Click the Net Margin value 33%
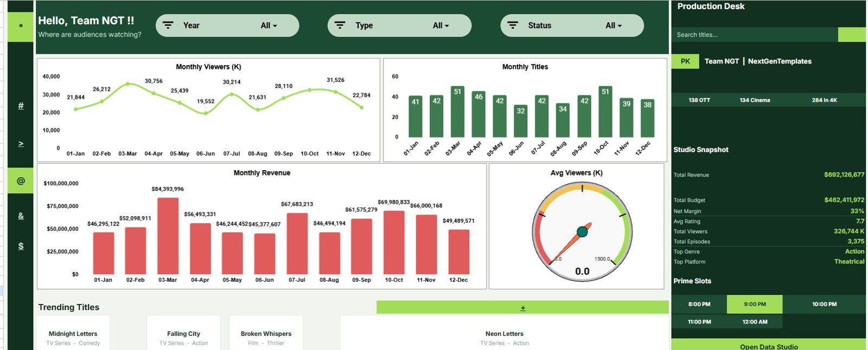Viewport: 868px width, 350px height. [857, 211]
